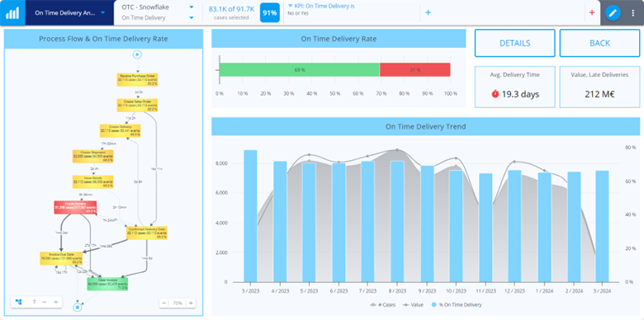Click the On Time Delivery Trend header
Image resolution: width=644 pixels, height=320 pixels.
[x=425, y=126]
